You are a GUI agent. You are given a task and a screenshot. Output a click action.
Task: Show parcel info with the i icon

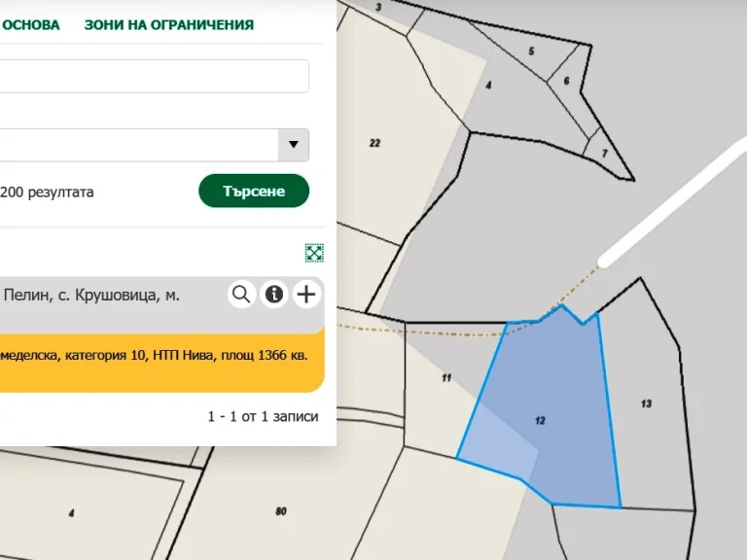pos(274,295)
